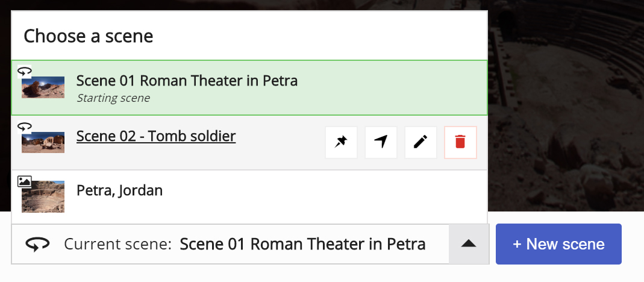The width and height of the screenshot is (644, 282).
Task: Select the Petra, Jordan scene entry
Action: click(249, 197)
